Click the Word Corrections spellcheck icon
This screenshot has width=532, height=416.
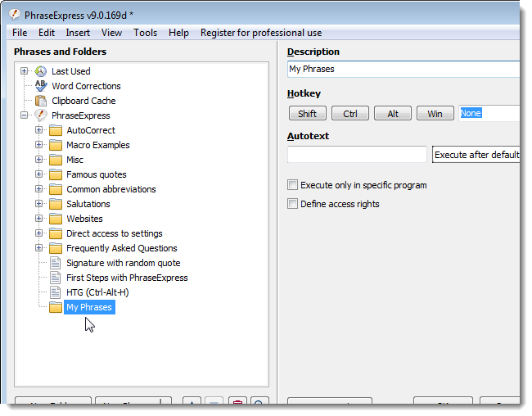click(x=41, y=86)
